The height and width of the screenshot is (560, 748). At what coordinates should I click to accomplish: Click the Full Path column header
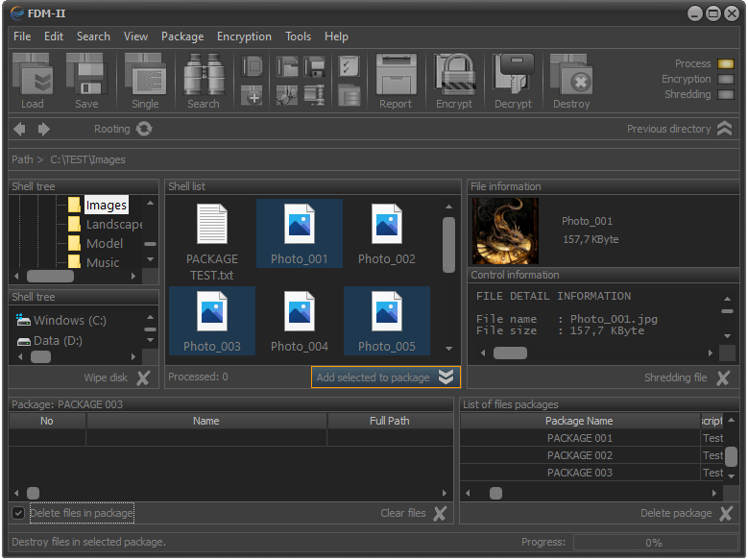(x=390, y=421)
